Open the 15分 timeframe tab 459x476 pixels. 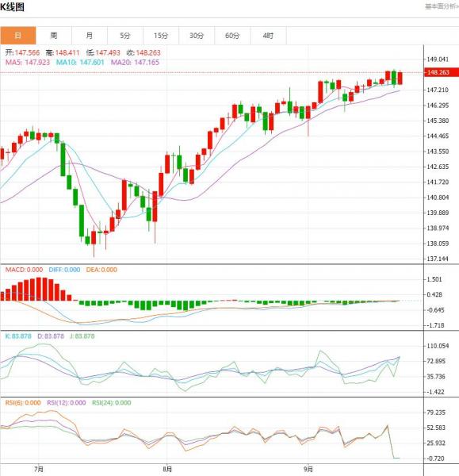[161, 36]
